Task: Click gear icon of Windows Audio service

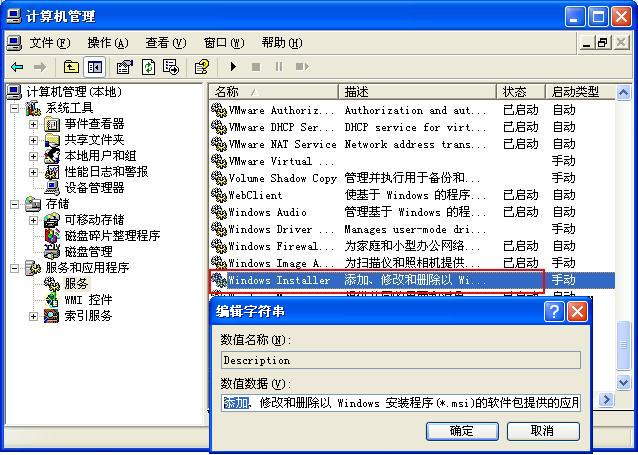Action: [x=219, y=212]
